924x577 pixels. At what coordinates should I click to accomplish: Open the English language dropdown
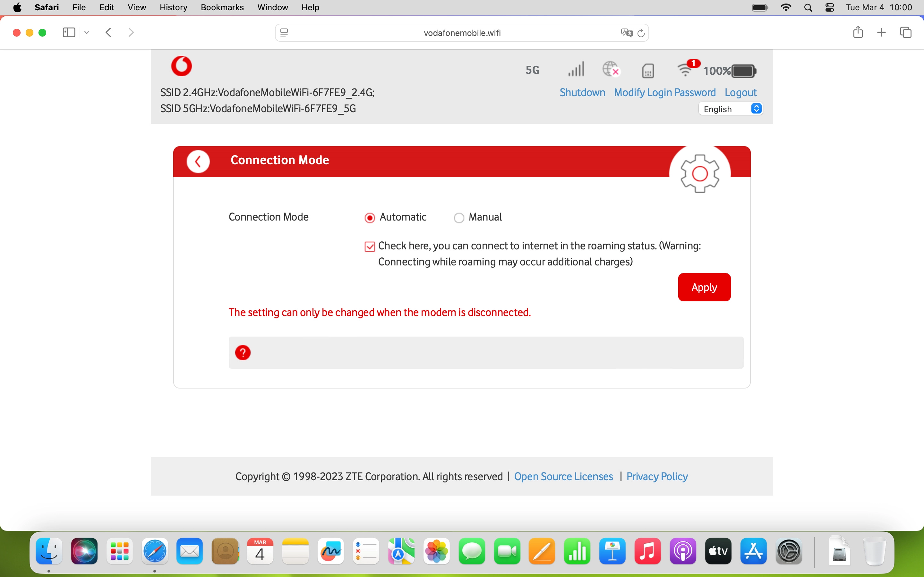731,109
